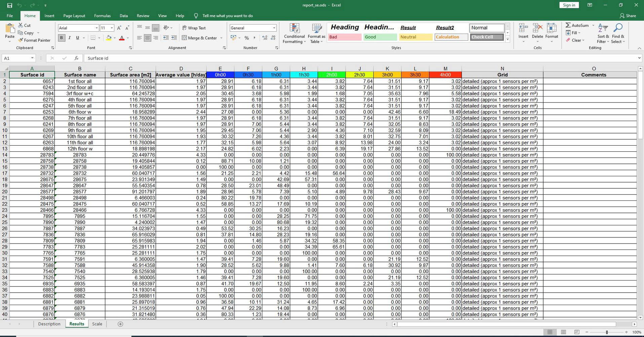
Task: Apply the red font color A icon
Action: 122,38
